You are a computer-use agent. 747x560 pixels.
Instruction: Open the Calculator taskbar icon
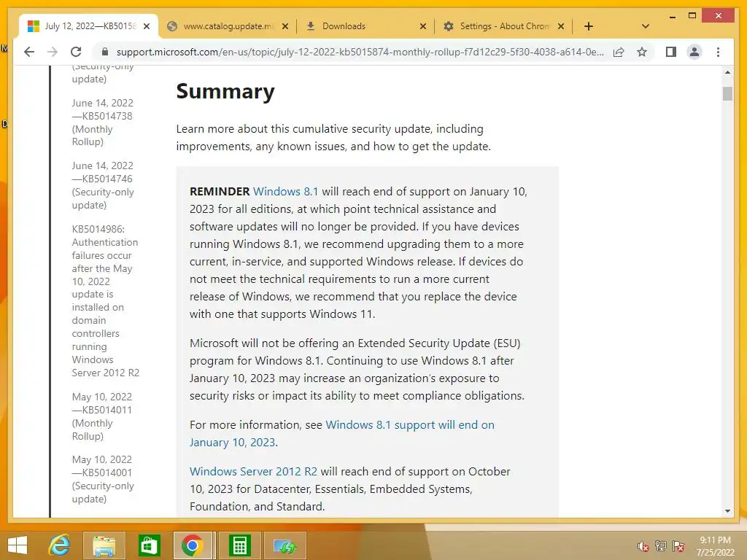pos(239,545)
